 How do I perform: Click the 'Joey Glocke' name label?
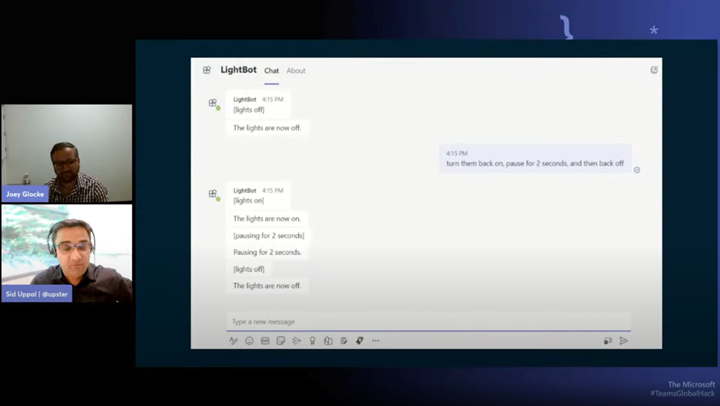(25, 194)
